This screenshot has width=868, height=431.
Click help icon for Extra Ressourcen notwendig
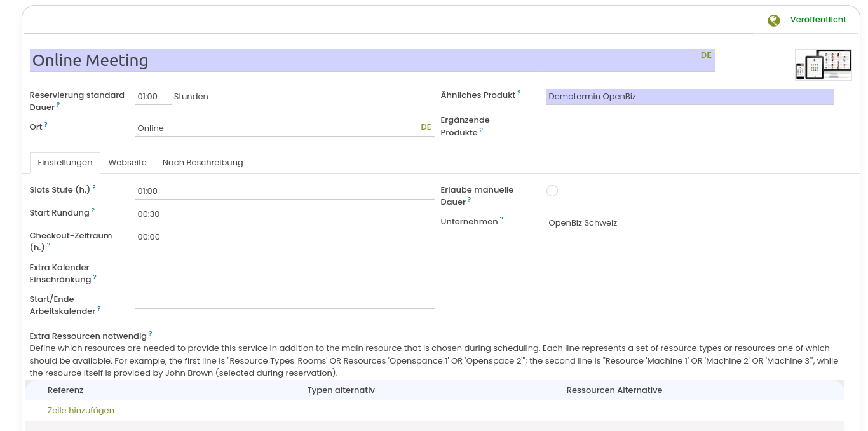click(151, 334)
